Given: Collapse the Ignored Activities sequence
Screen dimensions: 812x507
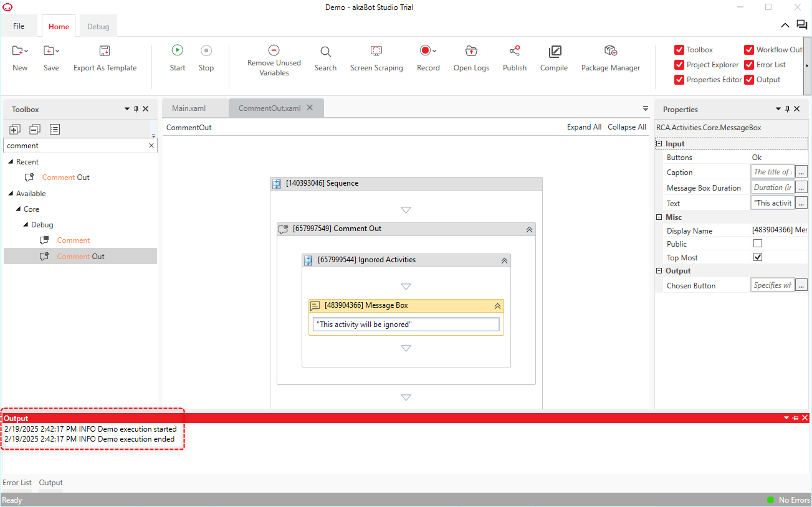Looking at the screenshot, I should point(504,260).
